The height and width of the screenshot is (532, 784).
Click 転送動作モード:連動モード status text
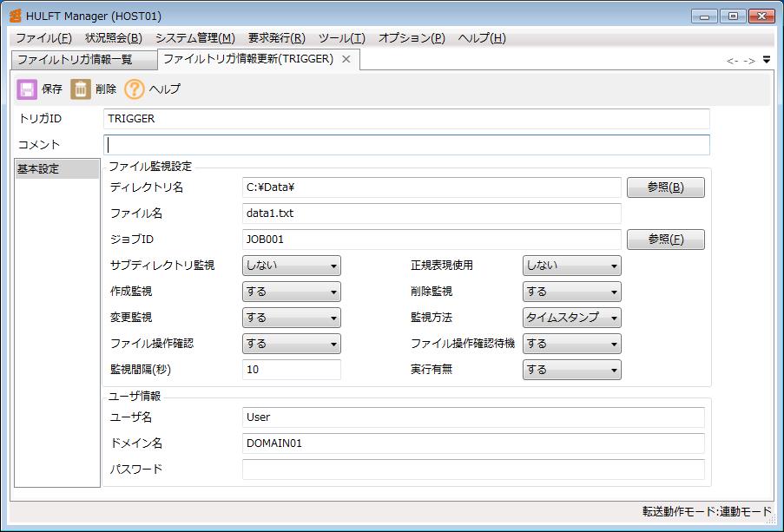click(x=707, y=511)
